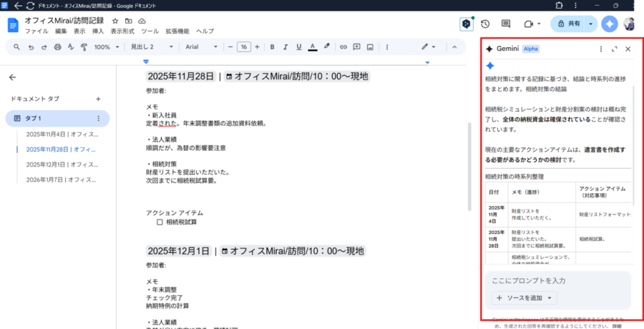This screenshot has width=644, height=329.
Task: Open the 挿入 menu
Action: point(98,31)
